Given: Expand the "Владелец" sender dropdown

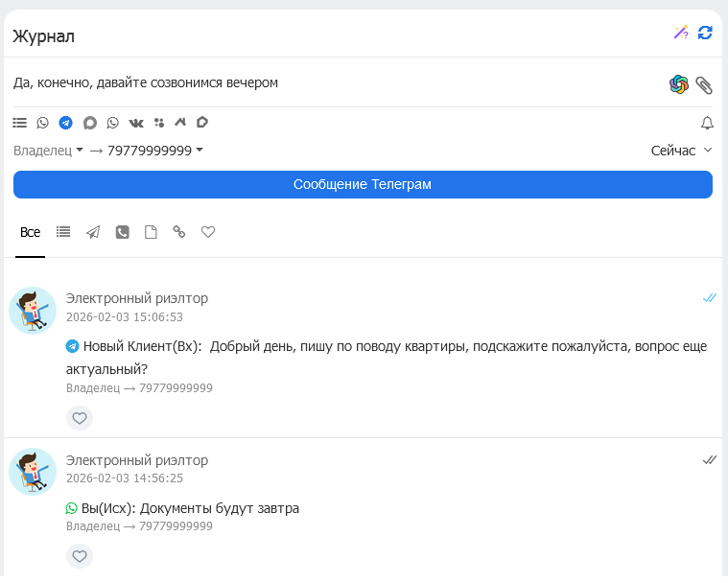Looking at the screenshot, I should coord(48,151).
